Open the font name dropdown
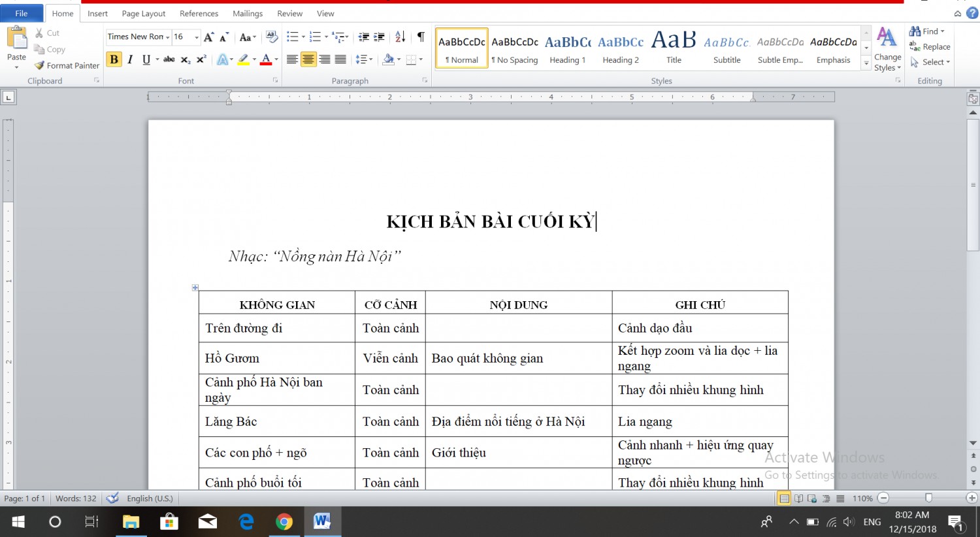980x537 pixels. click(168, 37)
